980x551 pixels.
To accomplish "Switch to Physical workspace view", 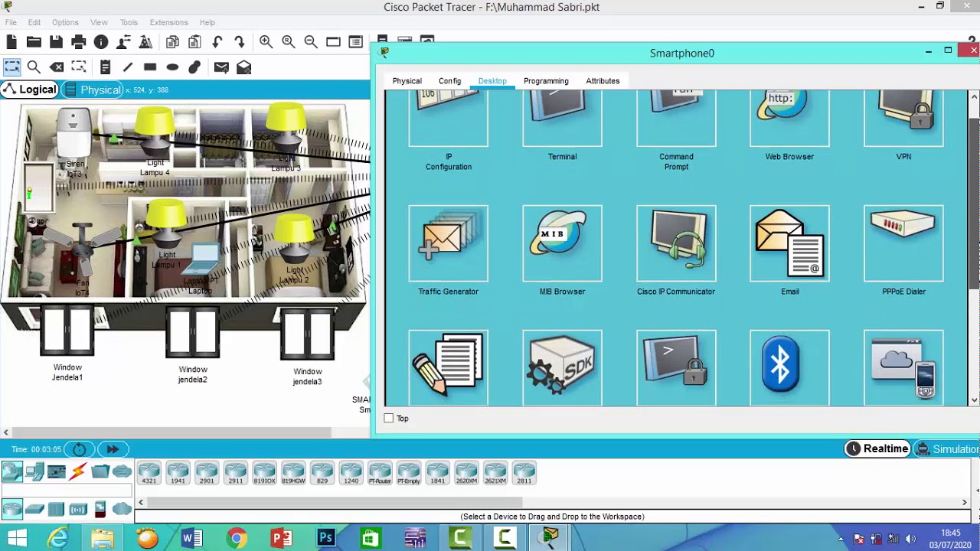I will coord(93,90).
